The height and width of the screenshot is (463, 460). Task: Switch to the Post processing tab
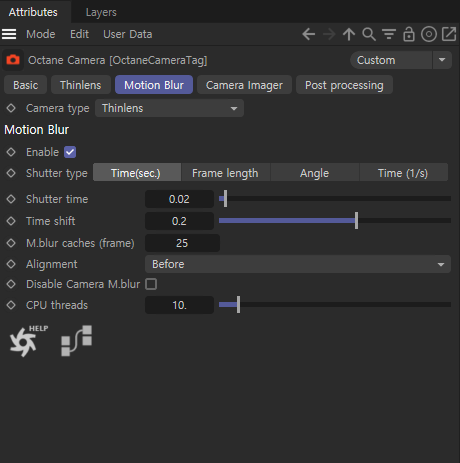(344, 85)
